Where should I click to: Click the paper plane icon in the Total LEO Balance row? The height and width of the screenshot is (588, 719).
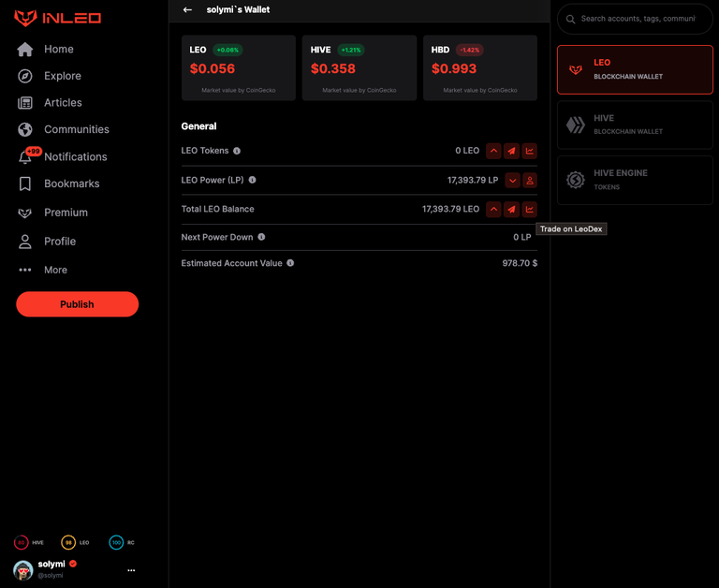coord(511,209)
